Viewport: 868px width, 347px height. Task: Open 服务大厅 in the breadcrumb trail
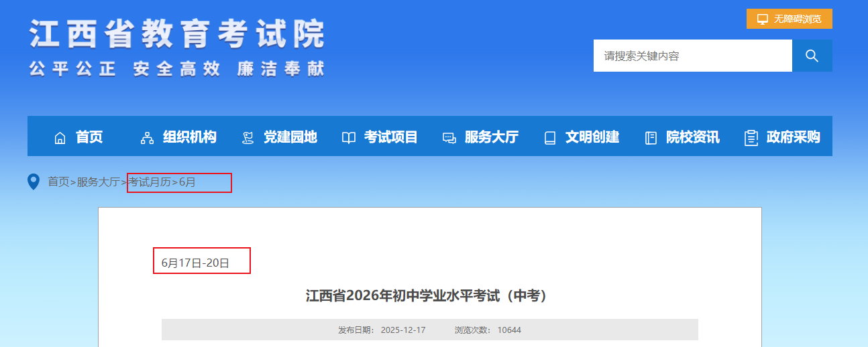click(x=98, y=182)
